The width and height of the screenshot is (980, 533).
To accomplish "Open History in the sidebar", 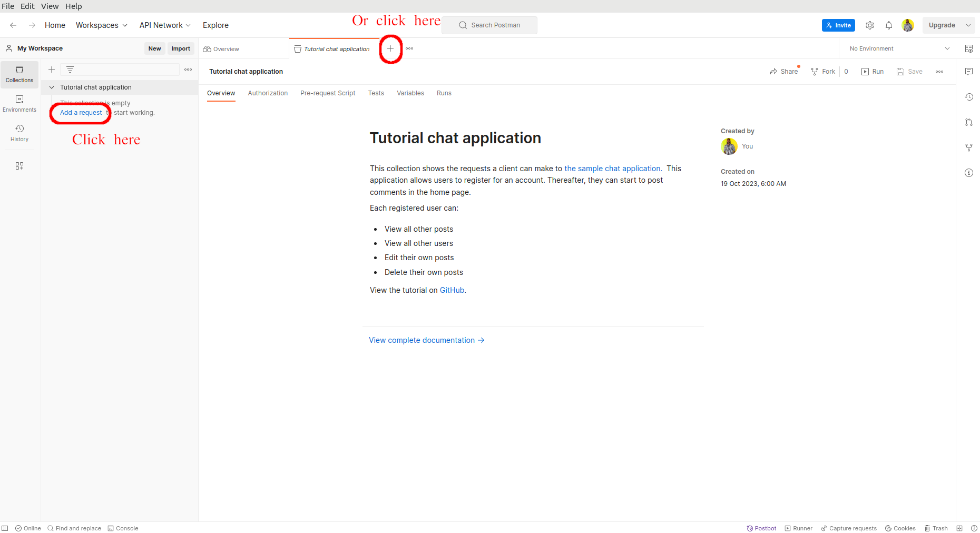I will tap(19, 133).
